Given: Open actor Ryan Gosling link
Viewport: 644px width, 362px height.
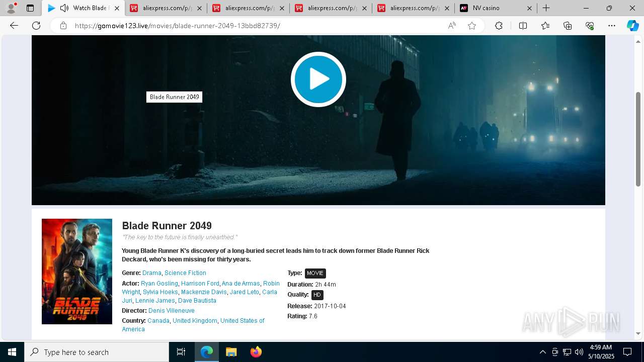Looking at the screenshot, I should coord(159,284).
